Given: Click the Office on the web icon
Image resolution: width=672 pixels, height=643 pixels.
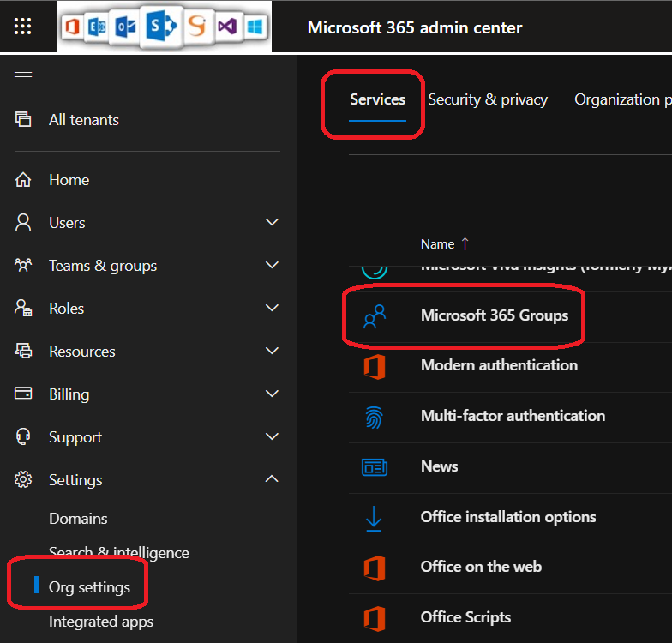Looking at the screenshot, I should [375, 568].
